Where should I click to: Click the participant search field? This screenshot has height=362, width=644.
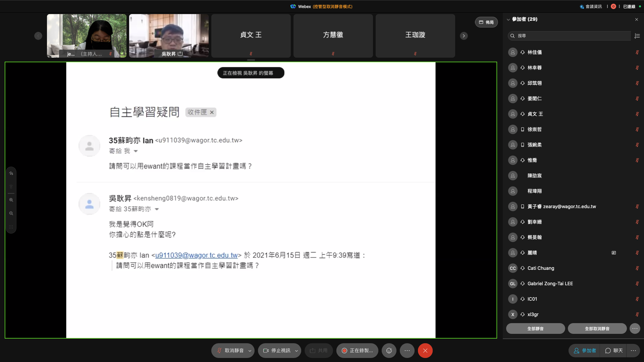[x=570, y=36]
